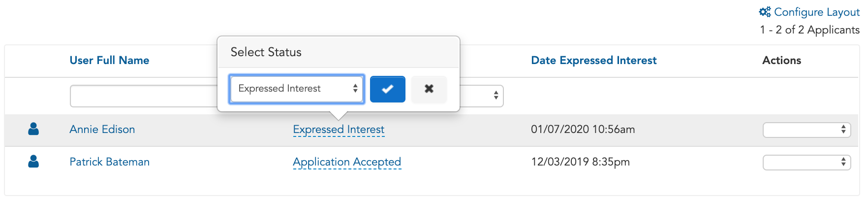This screenshot has height=200, width=868.
Task: Open the Expressed Interest status dropdown
Action: (297, 89)
